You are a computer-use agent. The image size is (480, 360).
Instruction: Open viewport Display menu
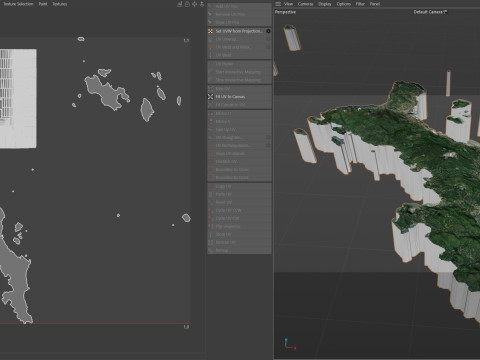point(325,4)
